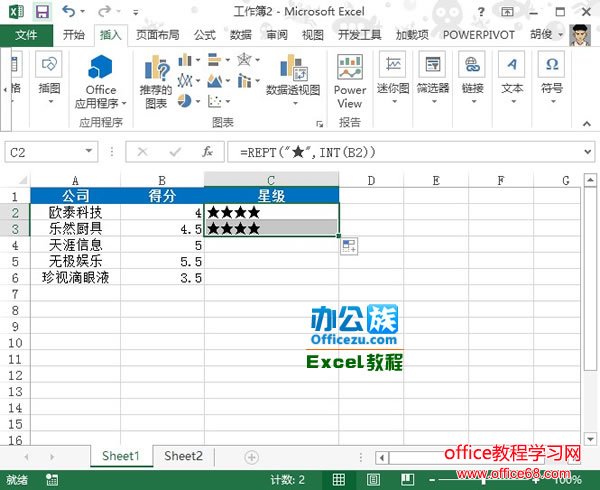Viewport: 600px width, 490px height.
Task: Switch to the 开发工具 tab
Action: pos(360,35)
